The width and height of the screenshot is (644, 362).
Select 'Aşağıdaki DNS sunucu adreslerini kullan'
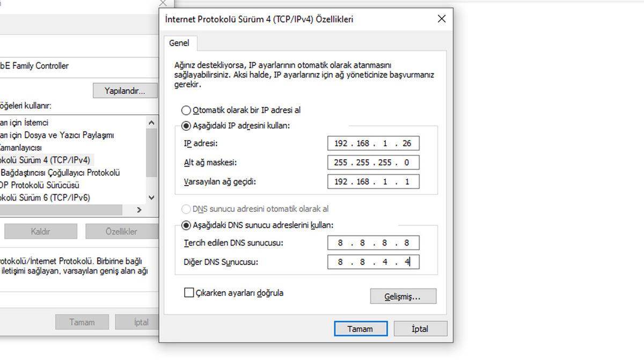(x=186, y=224)
